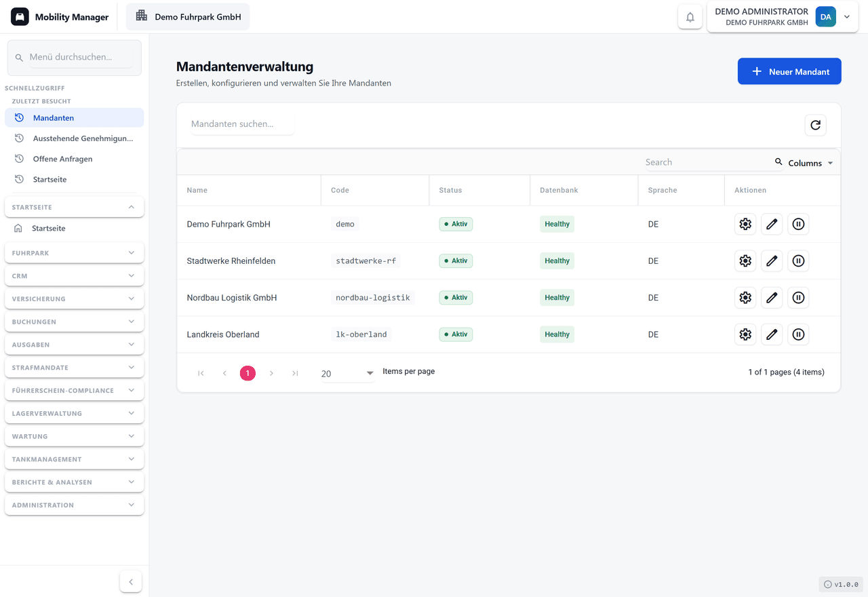
Task: Open Mandanten in recently visited
Action: pos(75,118)
